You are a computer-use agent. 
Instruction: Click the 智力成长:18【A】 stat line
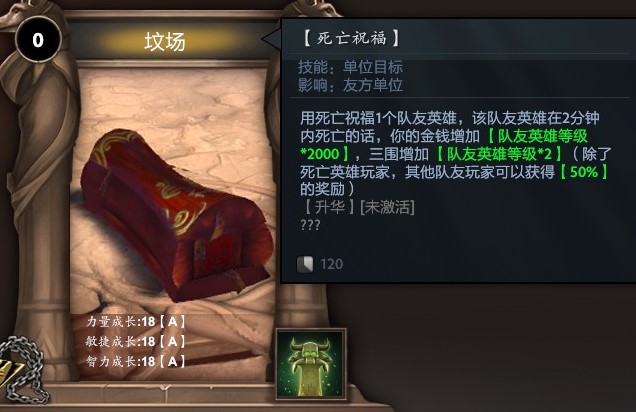[x=135, y=361]
